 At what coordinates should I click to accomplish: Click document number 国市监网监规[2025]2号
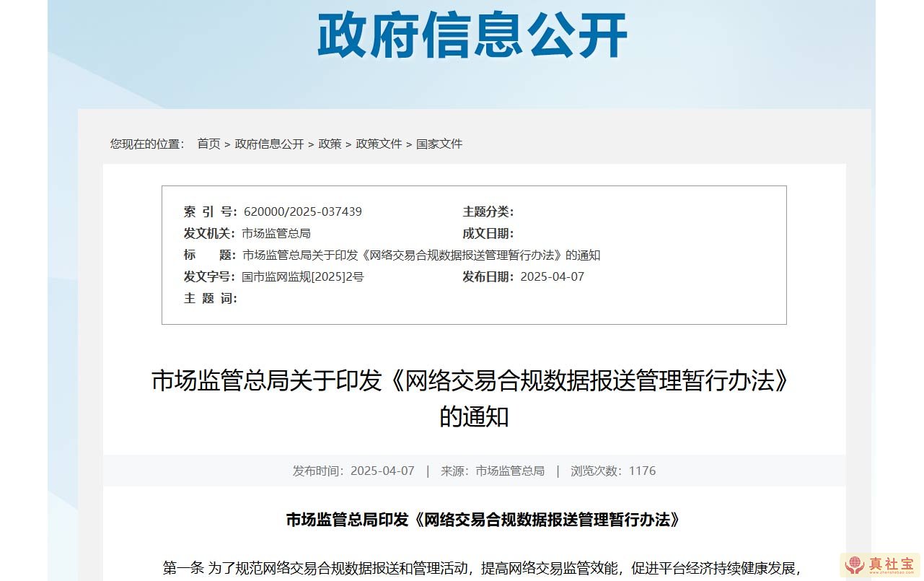pos(303,276)
